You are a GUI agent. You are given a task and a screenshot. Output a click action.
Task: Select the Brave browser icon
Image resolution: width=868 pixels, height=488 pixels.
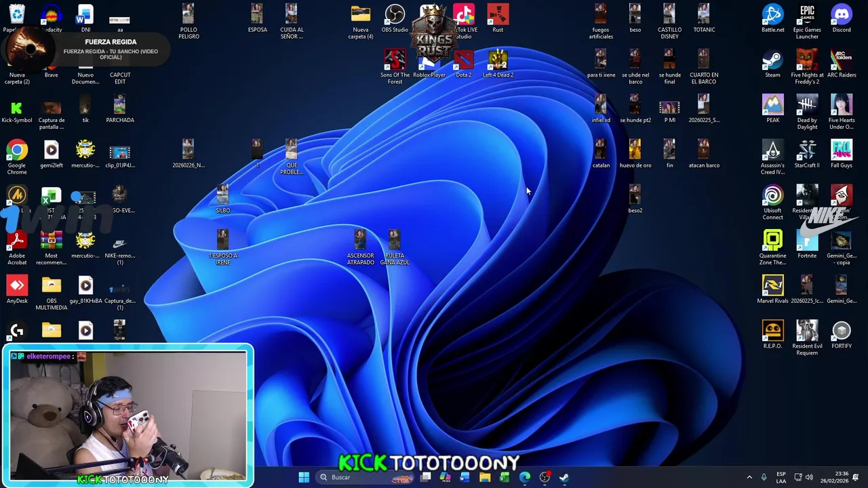[51, 68]
